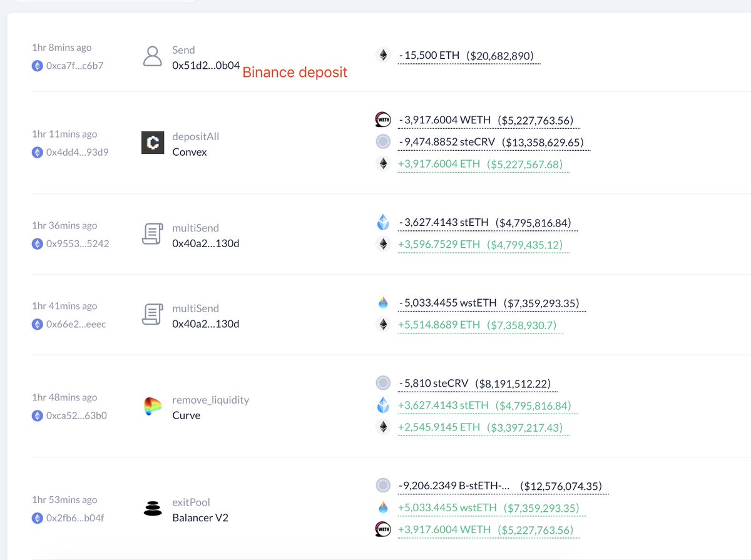Click the Ethereum chain icon next to 0xca52…63b0

(x=38, y=415)
